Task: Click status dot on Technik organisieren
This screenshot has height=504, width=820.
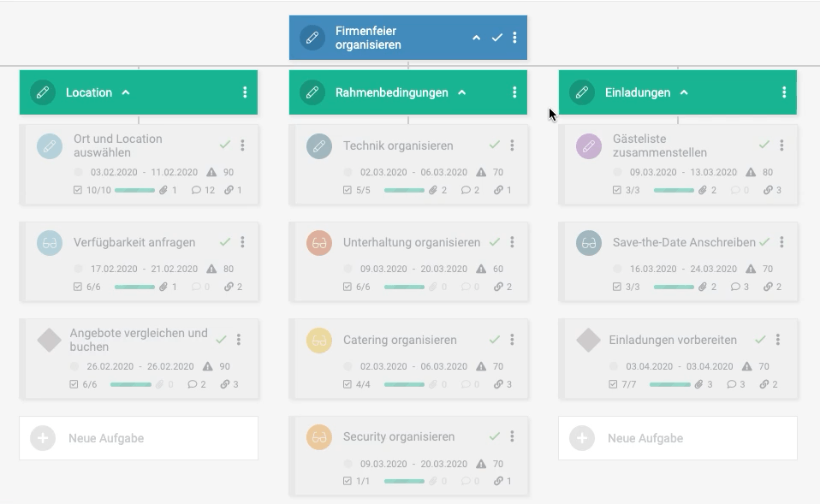Action: [348, 172]
